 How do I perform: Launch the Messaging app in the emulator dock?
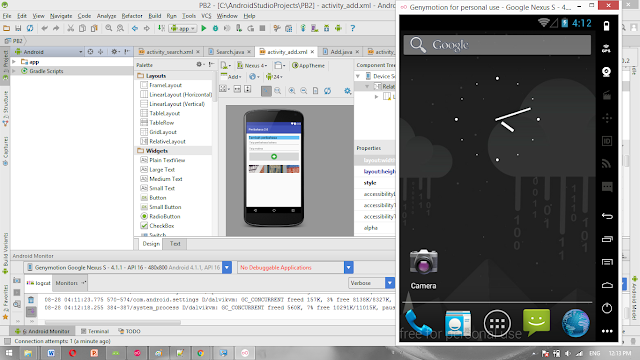tap(536, 322)
